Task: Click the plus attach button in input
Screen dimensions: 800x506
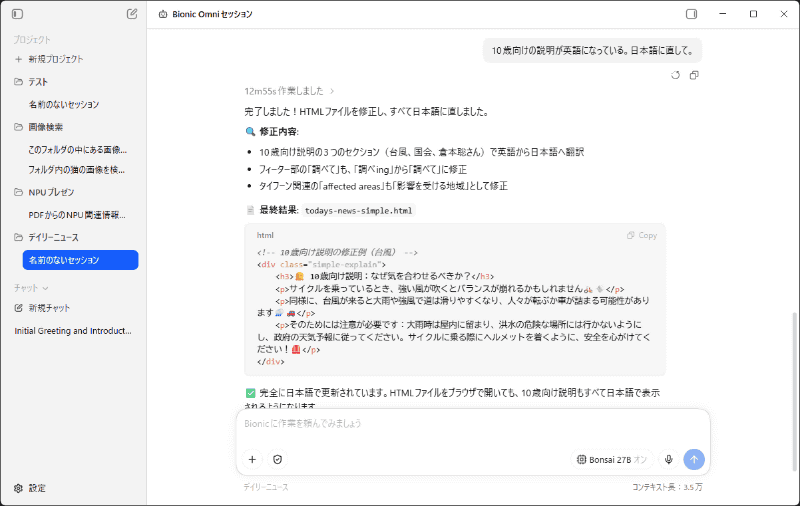Action: click(x=252, y=460)
